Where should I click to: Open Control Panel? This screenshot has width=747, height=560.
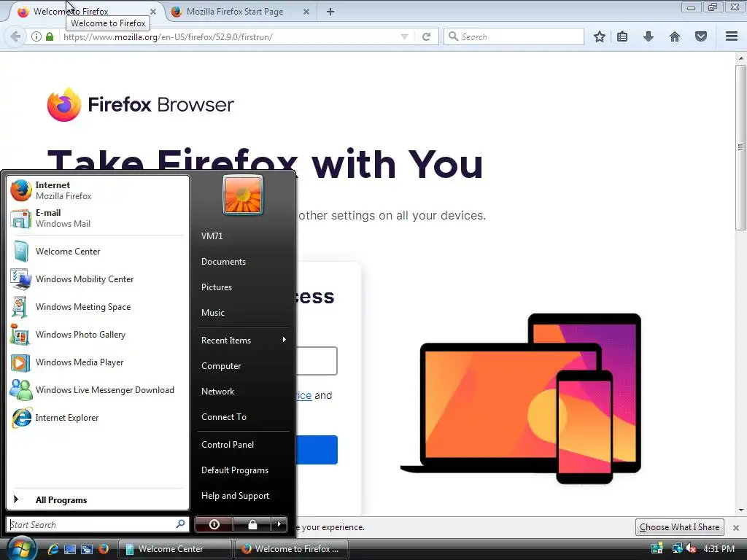point(228,444)
